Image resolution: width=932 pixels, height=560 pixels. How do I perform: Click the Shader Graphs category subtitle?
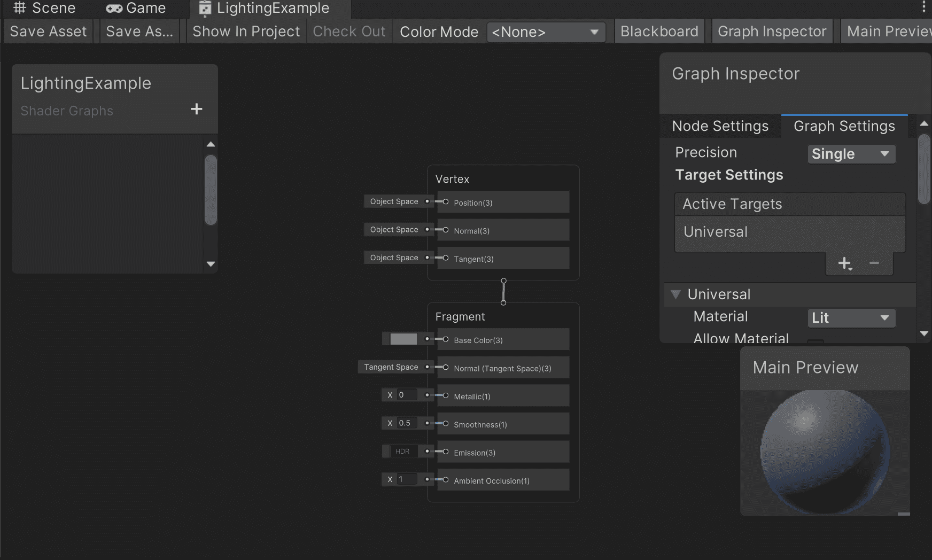coord(67,111)
